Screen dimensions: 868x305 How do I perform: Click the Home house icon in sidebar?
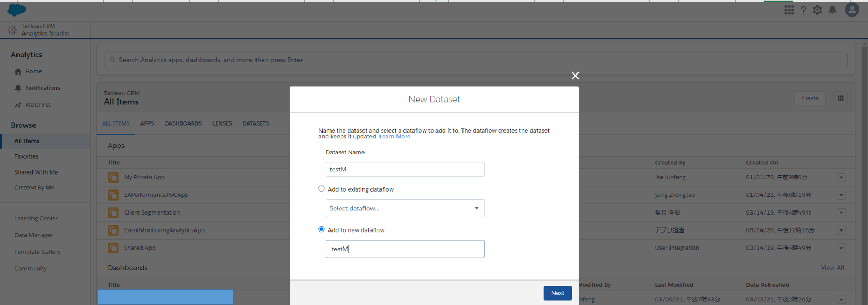point(18,71)
